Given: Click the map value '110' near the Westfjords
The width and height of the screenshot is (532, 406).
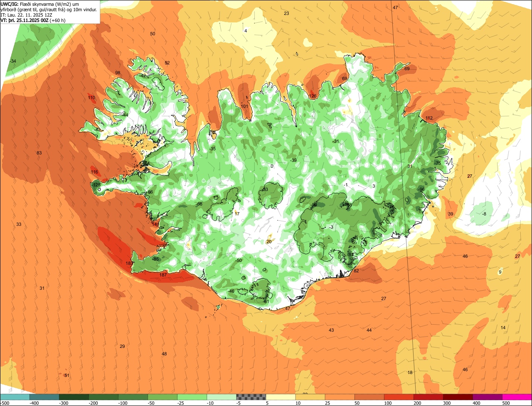Looking at the screenshot, I should (x=91, y=98).
